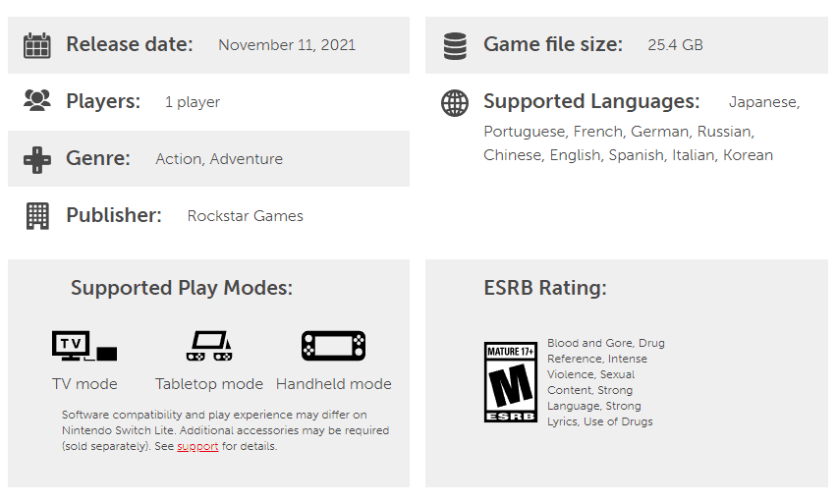Click the calendar icon beside Release date
Image resolution: width=837 pixels, height=504 pixels.
[x=36, y=45]
